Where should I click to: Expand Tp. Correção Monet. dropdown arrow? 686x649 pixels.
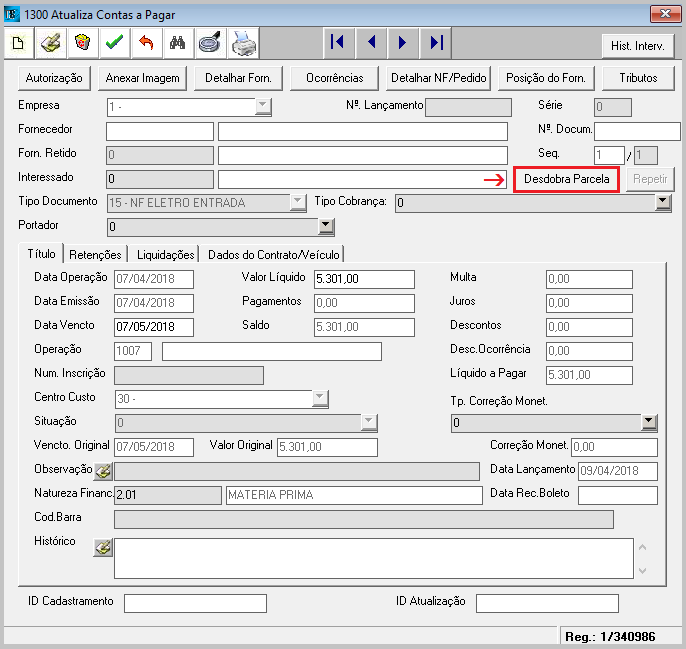(x=649, y=423)
